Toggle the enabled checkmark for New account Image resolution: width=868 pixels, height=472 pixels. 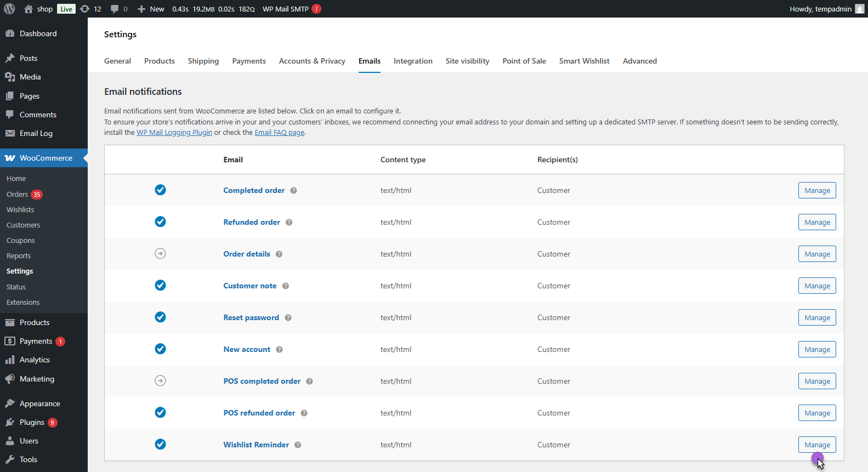[x=160, y=349]
